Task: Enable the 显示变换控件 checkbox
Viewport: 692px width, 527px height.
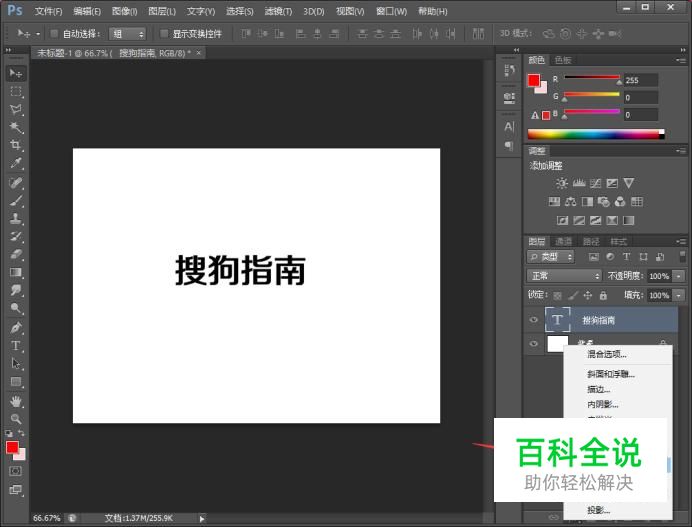Action: pos(164,34)
